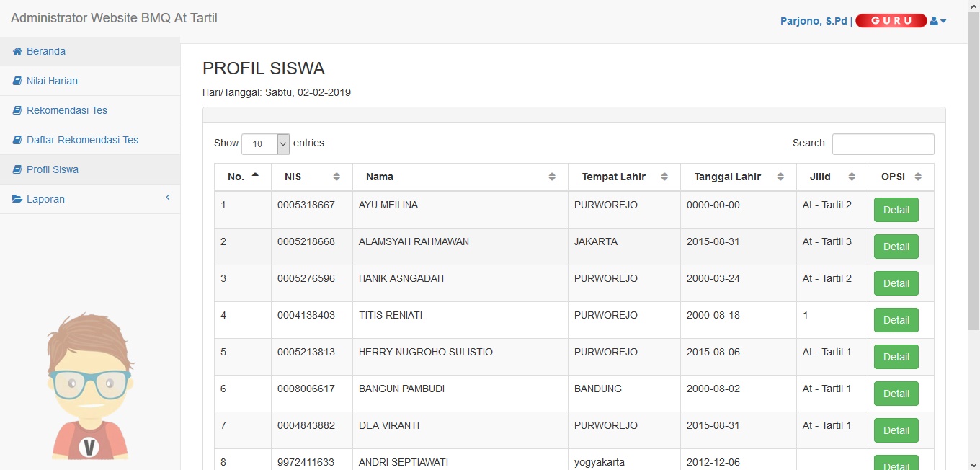Click the Administrator Website BMQ At Tartil title
The width and height of the screenshot is (980, 470).
[114, 18]
